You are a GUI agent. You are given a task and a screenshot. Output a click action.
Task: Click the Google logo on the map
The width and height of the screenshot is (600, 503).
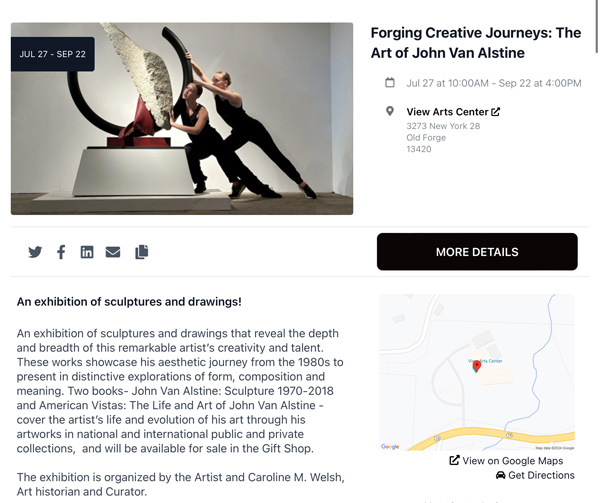pos(390,446)
